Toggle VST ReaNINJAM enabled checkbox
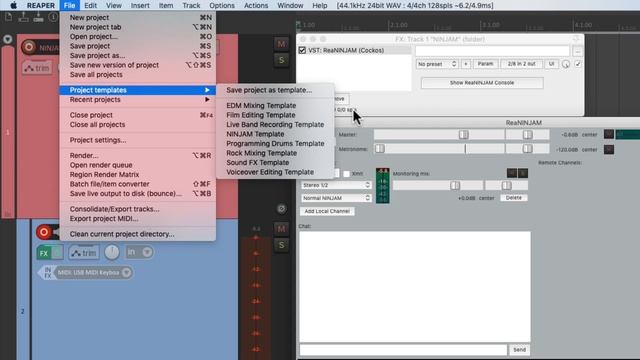The image size is (640, 360). (x=302, y=50)
